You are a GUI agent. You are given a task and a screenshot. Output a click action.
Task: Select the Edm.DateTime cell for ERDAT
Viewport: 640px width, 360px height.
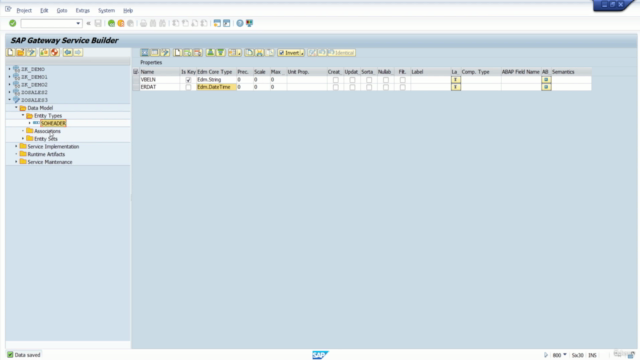[216, 87]
